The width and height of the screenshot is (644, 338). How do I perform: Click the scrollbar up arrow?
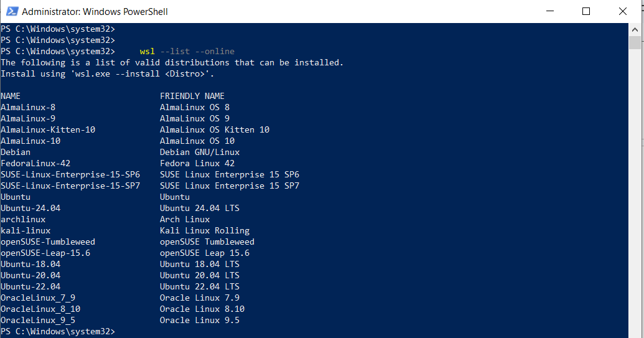[635, 29]
